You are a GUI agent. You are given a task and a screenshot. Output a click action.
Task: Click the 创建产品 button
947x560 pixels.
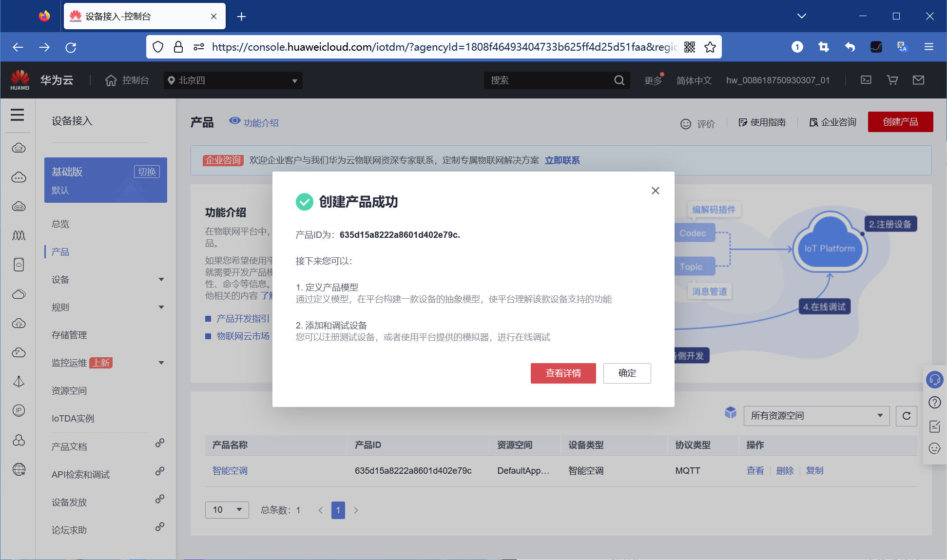click(x=900, y=122)
